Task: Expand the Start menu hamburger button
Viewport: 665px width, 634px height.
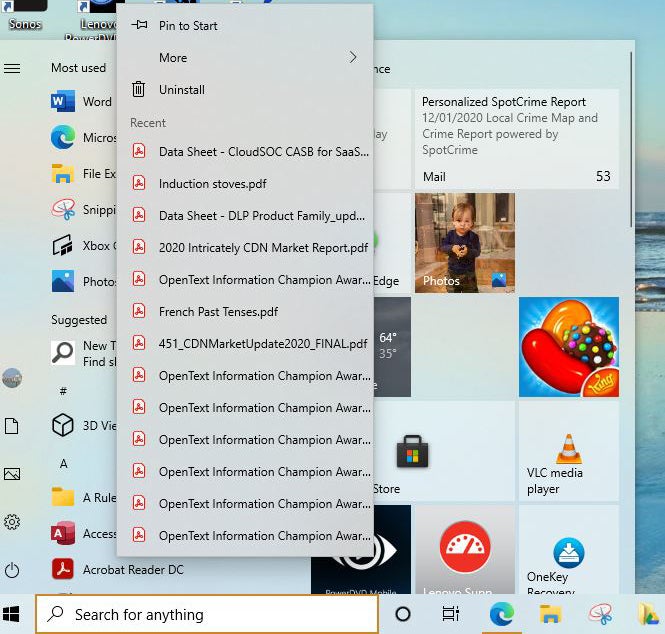Action: [12, 68]
